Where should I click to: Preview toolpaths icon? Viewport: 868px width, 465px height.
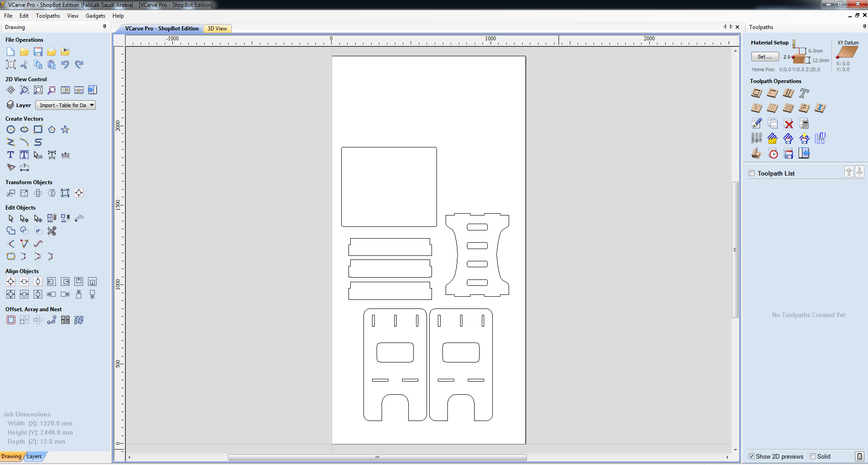[756, 154]
